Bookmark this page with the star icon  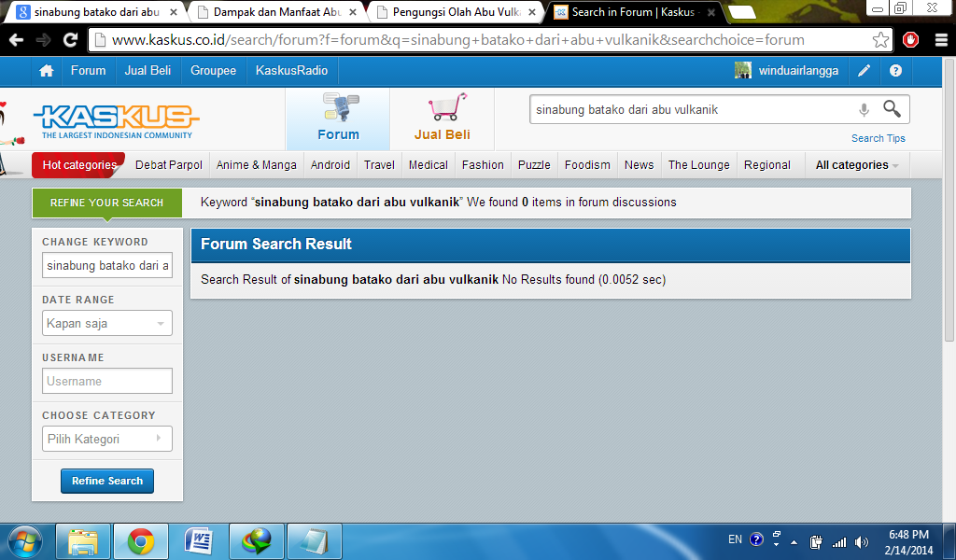(x=880, y=40)
